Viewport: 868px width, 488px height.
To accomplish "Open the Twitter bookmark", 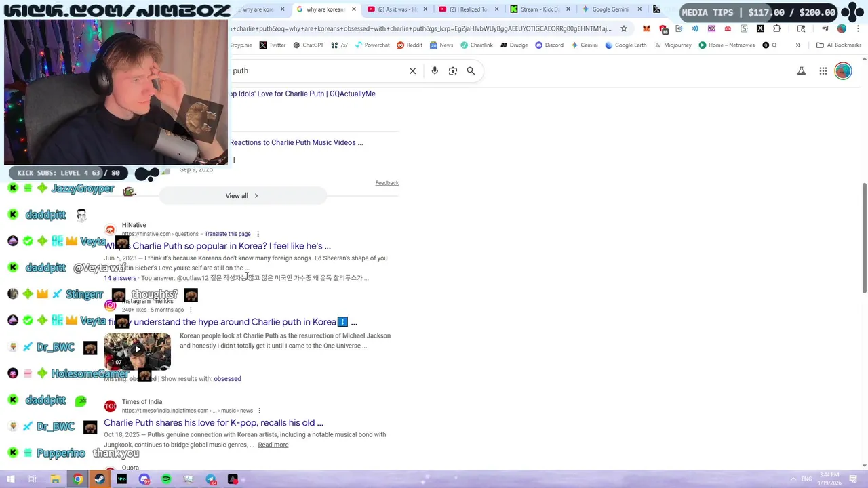I will click(273, 45).
